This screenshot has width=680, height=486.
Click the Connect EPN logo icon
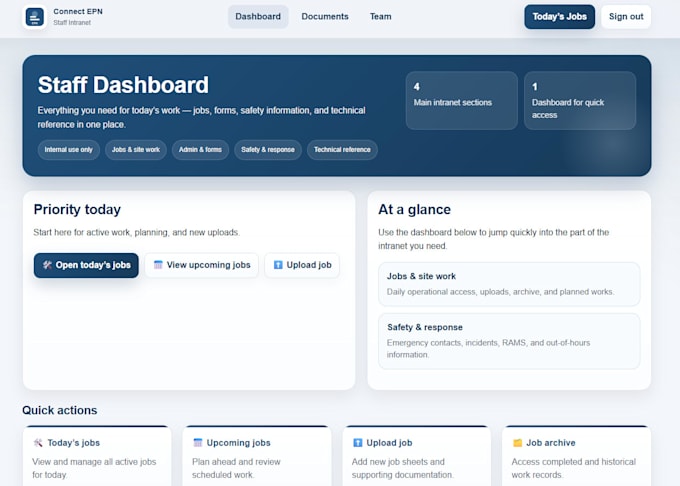point(35,17)
